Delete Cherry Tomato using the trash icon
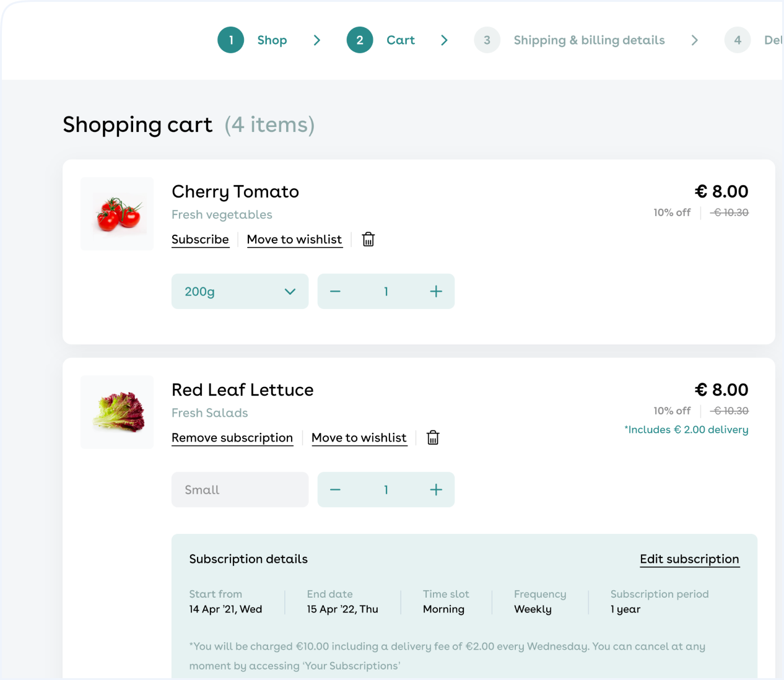The height and width of the screenshot is (680, 784). point(368,239)
